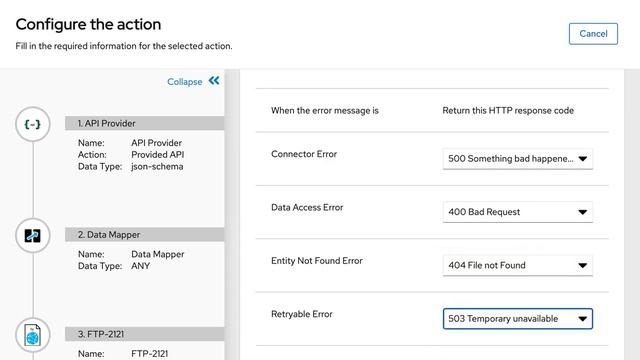Image resolution: width=640 pixels, height=360 pixels.
Task: Open the Retryable Error response code dropdown
Action: (518, 319)
